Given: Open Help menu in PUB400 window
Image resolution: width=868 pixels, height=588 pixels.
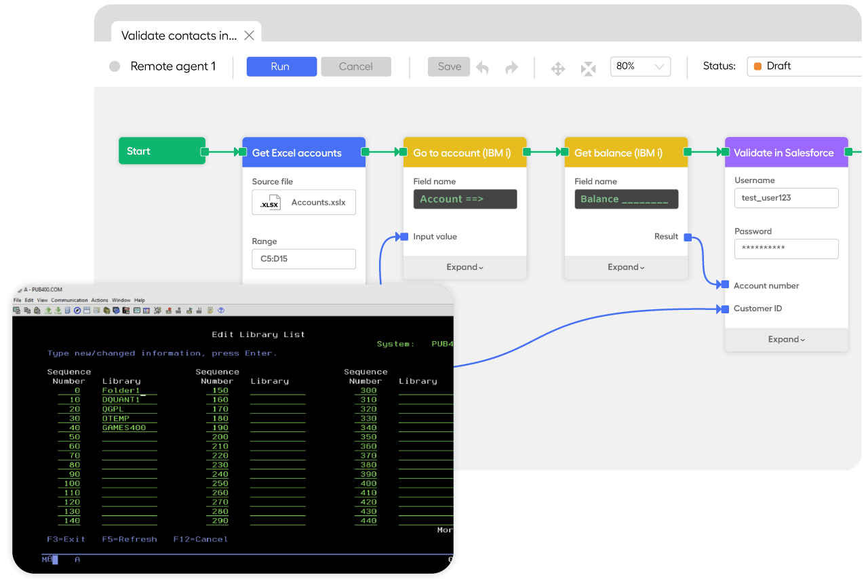Looking at the screenshot, I should (140, 300).
